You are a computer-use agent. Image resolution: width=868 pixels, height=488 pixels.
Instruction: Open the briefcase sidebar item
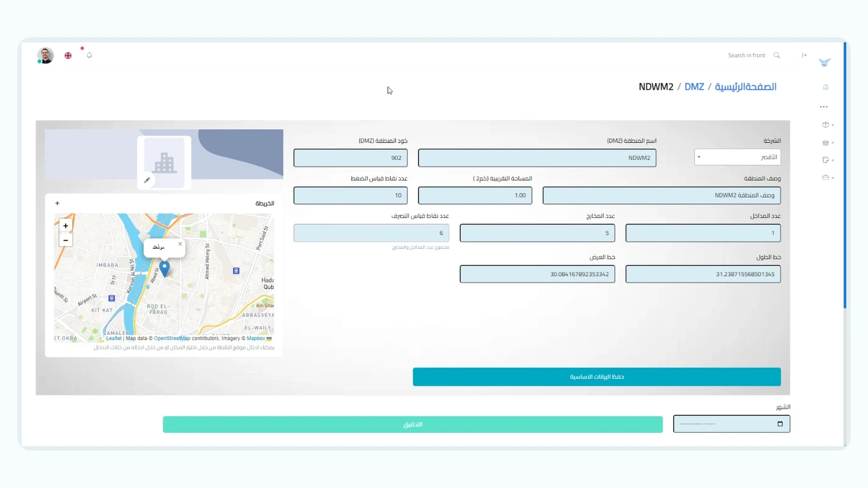[x=826, y=177]
